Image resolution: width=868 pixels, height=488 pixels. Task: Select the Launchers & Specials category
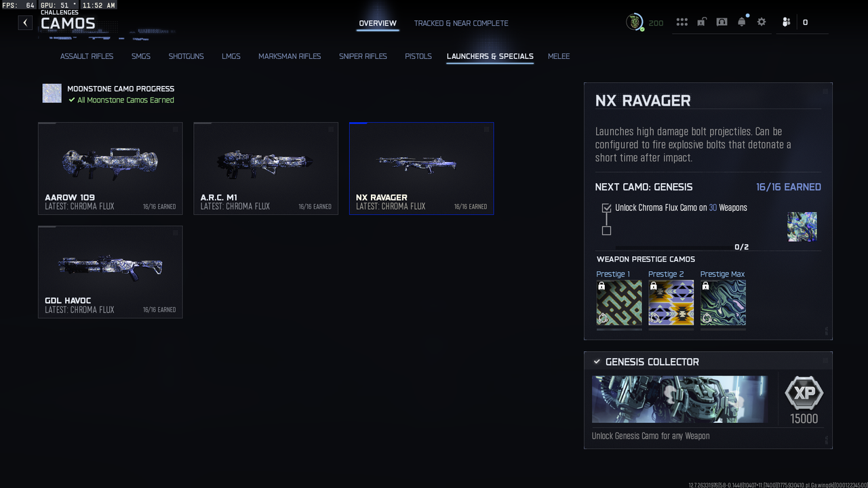[x=490, y=56]
